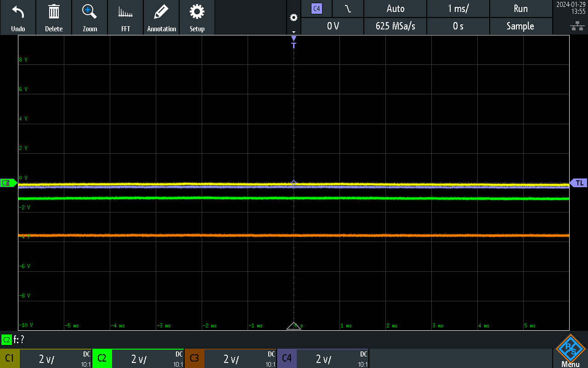Click the trigger level TL marker
The height and width of the screenshot is (368, 588).
(579, 183)
